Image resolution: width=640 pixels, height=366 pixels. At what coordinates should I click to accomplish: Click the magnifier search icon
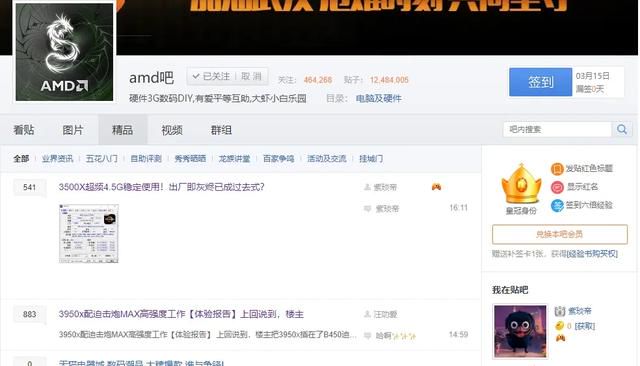pos(622,129)
